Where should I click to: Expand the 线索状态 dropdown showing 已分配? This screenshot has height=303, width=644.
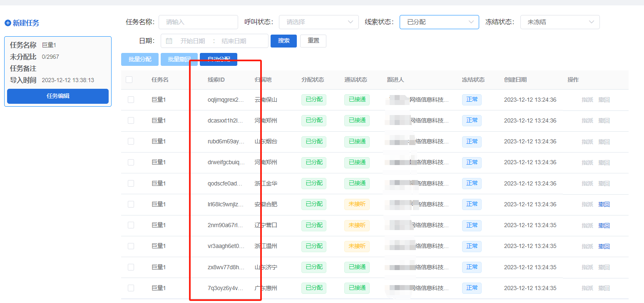[x=439, y=22]
